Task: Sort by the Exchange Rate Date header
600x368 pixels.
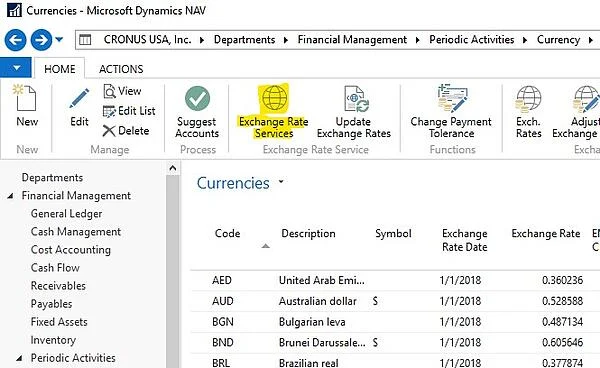Action: [x=465, y=240]
